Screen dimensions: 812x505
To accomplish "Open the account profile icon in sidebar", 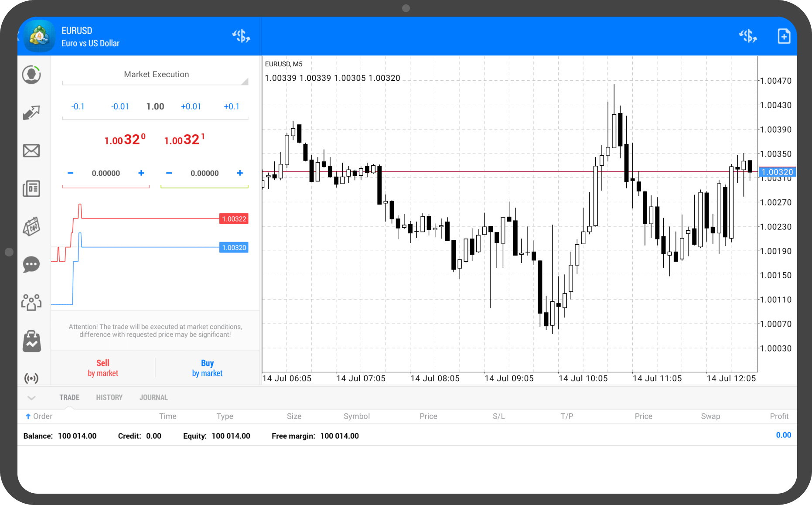I will click(31, 75).
